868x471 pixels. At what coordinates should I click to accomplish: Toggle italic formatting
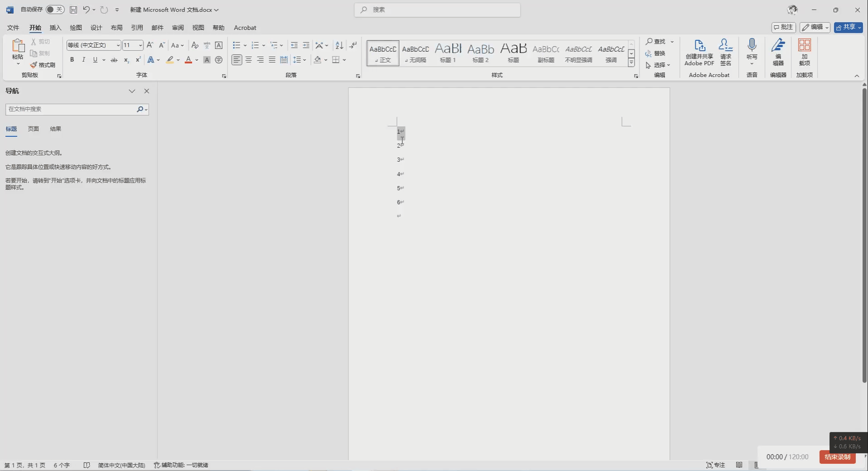[x=83, y=60]
